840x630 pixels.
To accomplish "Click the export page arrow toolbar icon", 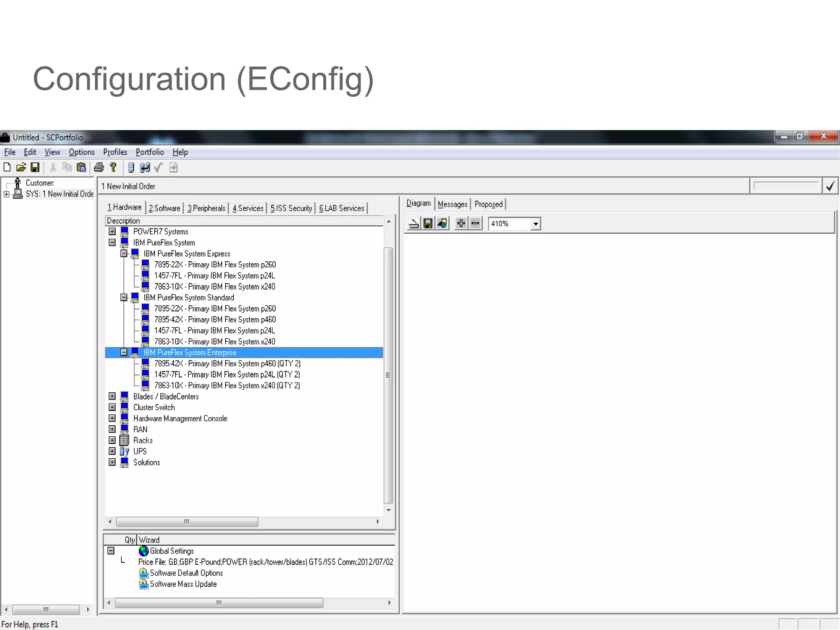I will [173, 167].
